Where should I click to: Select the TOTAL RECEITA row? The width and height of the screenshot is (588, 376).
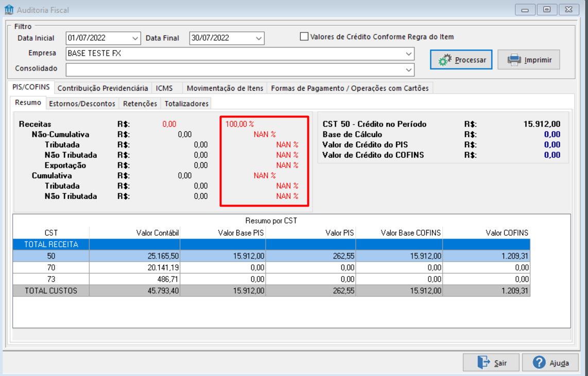[271, 244]
